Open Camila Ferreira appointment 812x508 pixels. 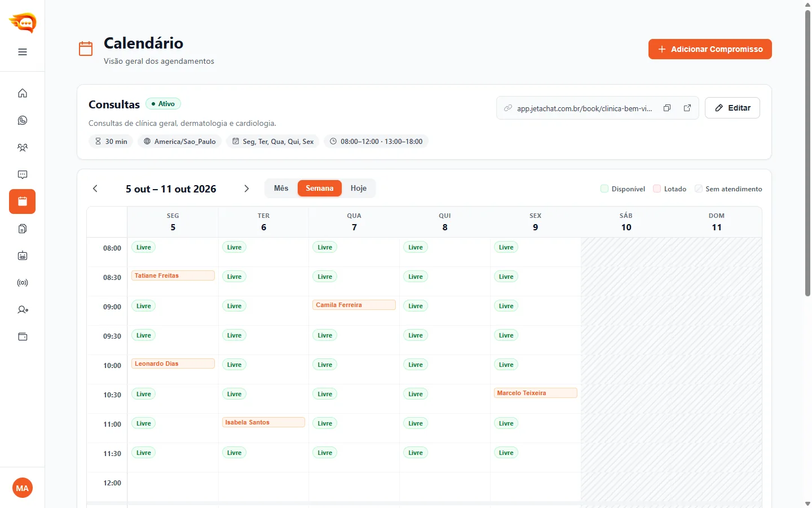tap(354, 305)
